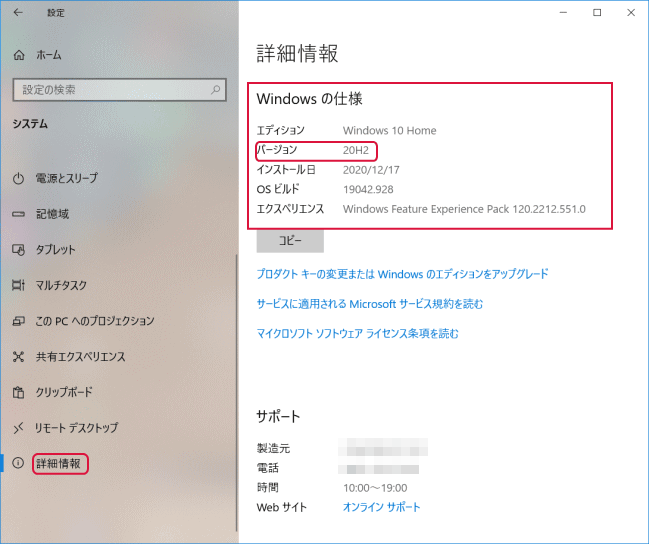Click the 20H2 version value
The height and width of the screenshot is (544, 649).
(356, 150)
